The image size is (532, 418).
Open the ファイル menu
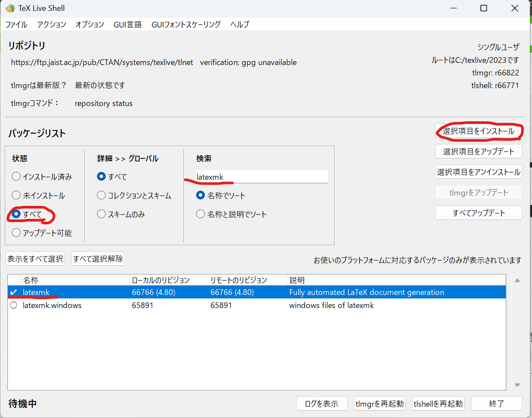click(x=16, y=25)
